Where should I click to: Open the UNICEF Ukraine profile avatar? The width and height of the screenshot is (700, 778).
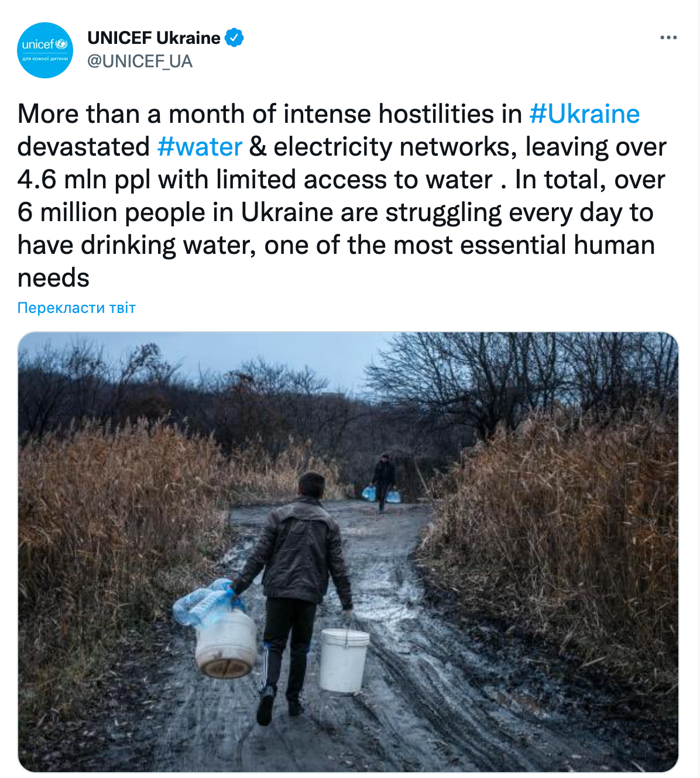coord(45,50)
